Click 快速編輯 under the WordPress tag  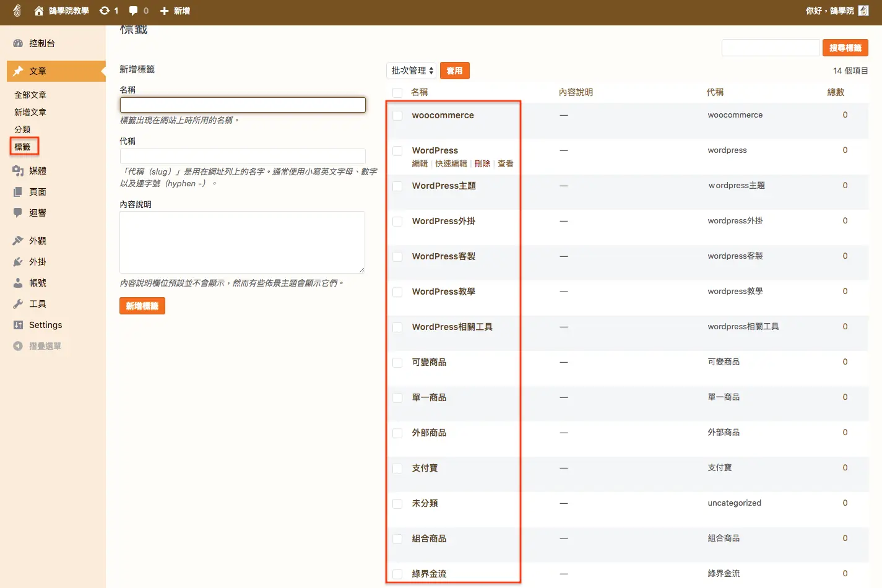click(451, 163)
